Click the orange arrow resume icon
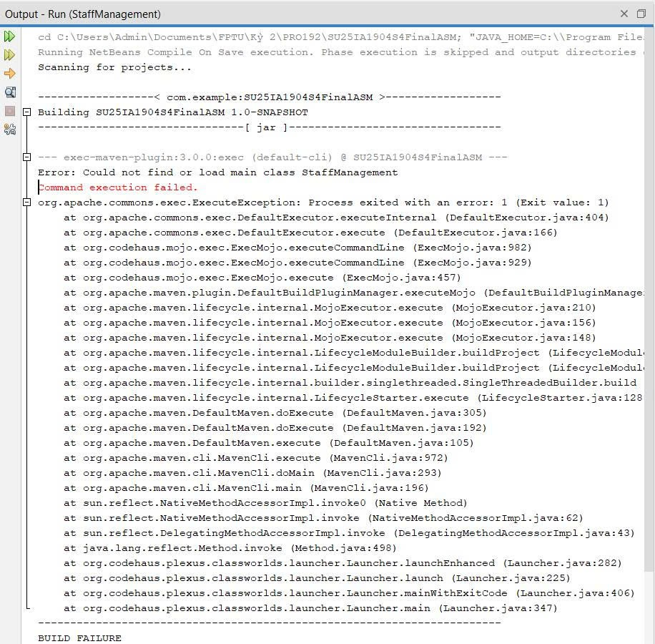Viewport: 655px width, 644px height. pos(9,74)
